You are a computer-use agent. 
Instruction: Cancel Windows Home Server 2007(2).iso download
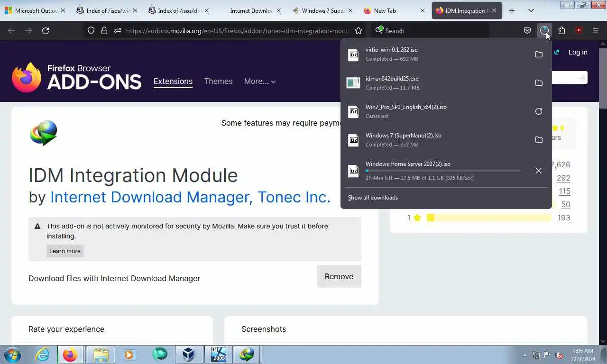coord(539,171)
